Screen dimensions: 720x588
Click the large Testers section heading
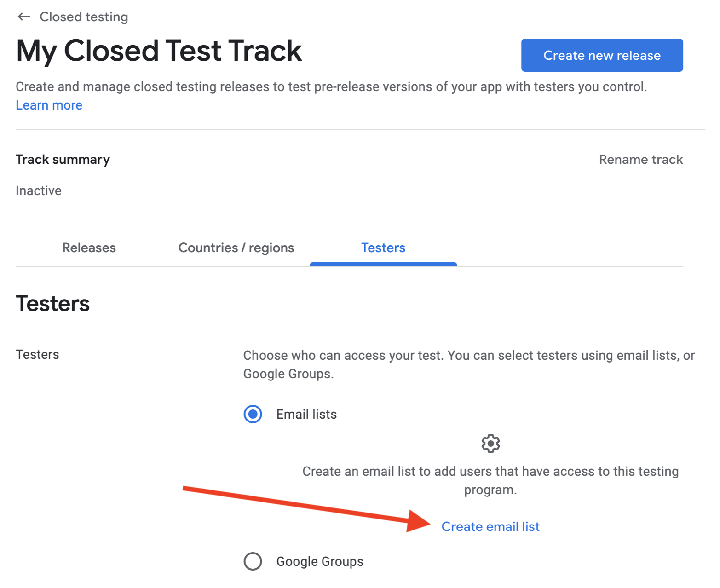[53, 304]
